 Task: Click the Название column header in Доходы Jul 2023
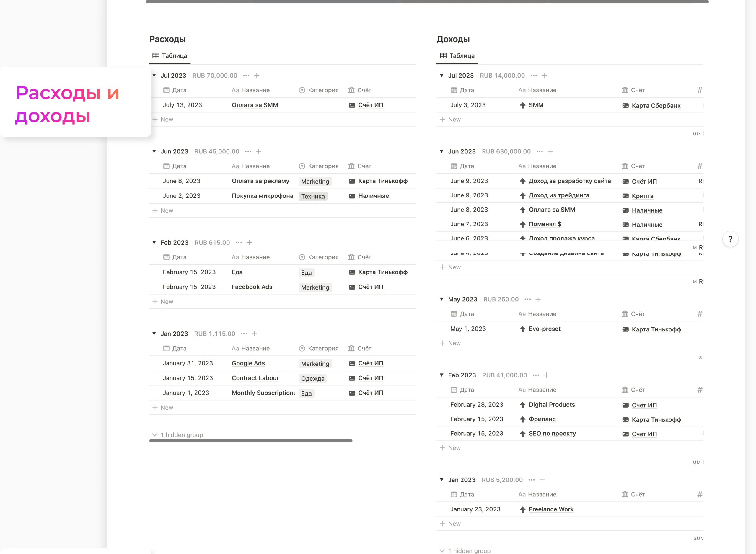(537, 90)
